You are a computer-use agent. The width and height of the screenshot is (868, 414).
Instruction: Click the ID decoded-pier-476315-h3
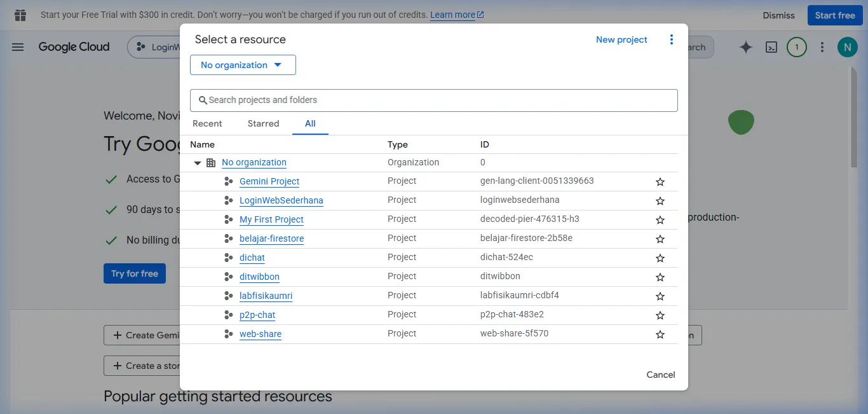point(530,219)
